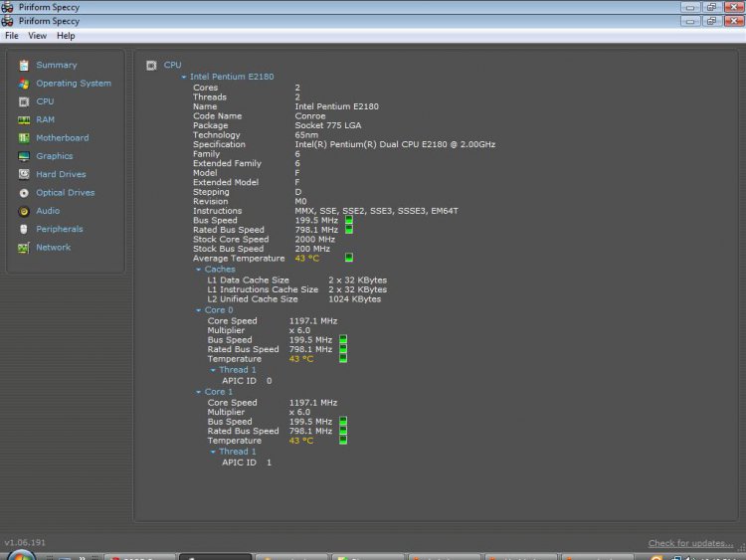Collapse Thread 1 under Core 1
The height and width of the screenshot is (560, 746).
click(213, 452)
